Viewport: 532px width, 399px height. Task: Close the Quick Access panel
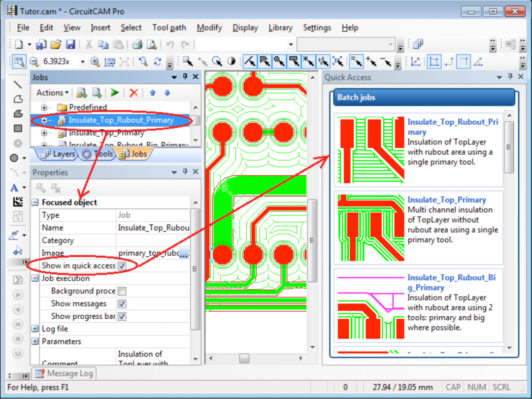(521, 77)
